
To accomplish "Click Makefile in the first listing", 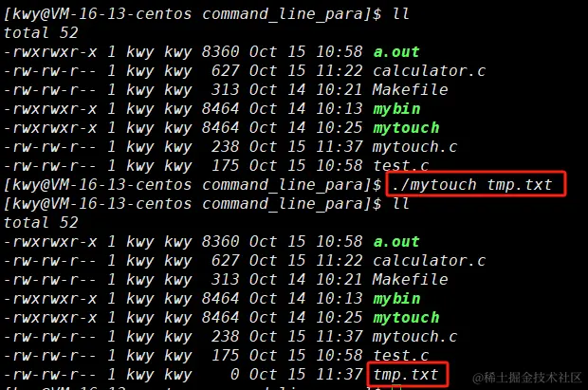I will pyautogui.click(x=411, y=90).
